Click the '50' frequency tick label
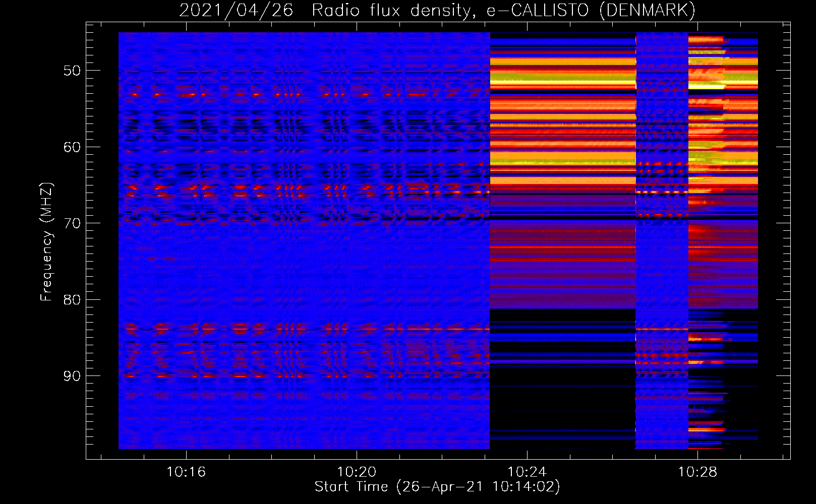 [72, 71]
